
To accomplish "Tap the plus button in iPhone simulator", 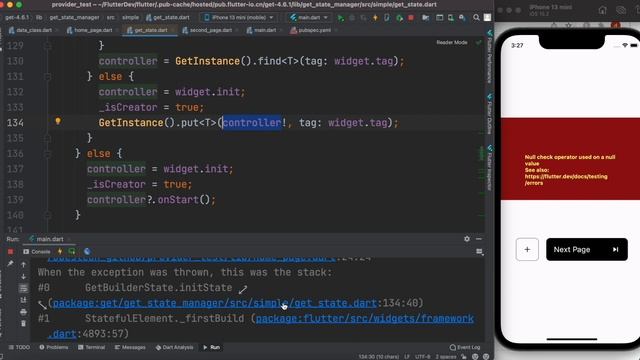I will [x=527, y=249].
